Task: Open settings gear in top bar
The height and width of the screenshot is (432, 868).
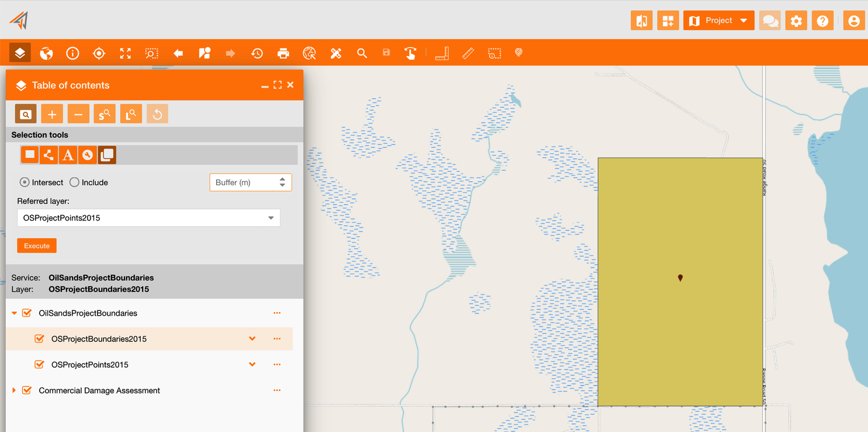Action: click(x=796, y=21)
